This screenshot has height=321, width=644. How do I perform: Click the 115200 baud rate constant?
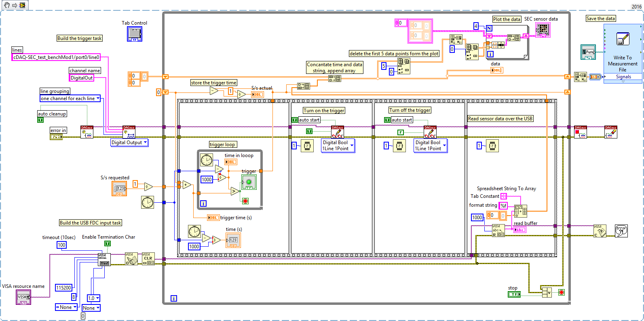[63, 288]
